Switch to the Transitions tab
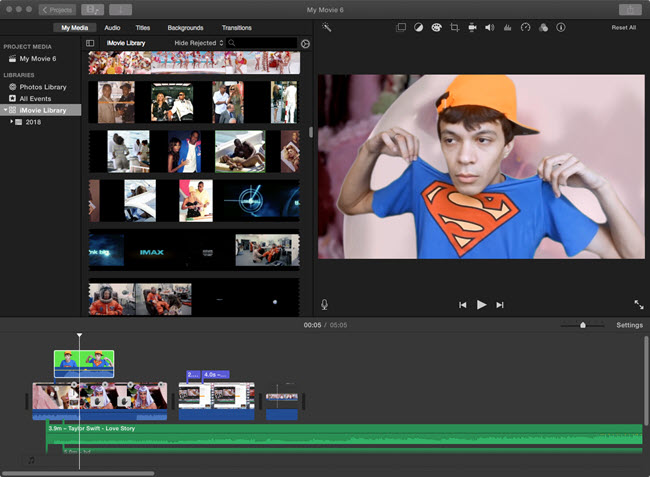This screenshot has height=477, width=650. pyautogui.click(x=237, y=28)
